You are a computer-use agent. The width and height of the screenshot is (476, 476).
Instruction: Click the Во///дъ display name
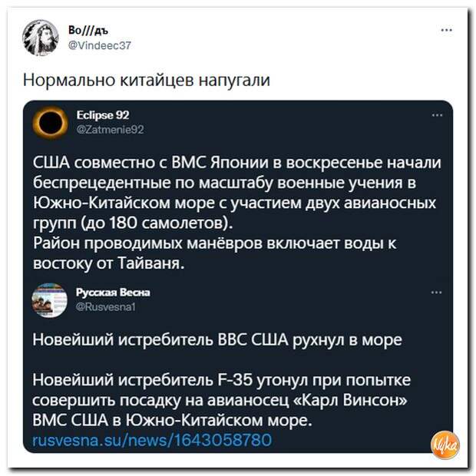89,31
